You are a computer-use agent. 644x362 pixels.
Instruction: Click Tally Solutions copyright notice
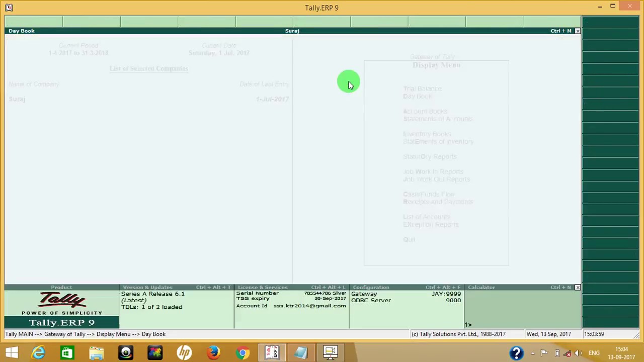click(x=458, y=334)
